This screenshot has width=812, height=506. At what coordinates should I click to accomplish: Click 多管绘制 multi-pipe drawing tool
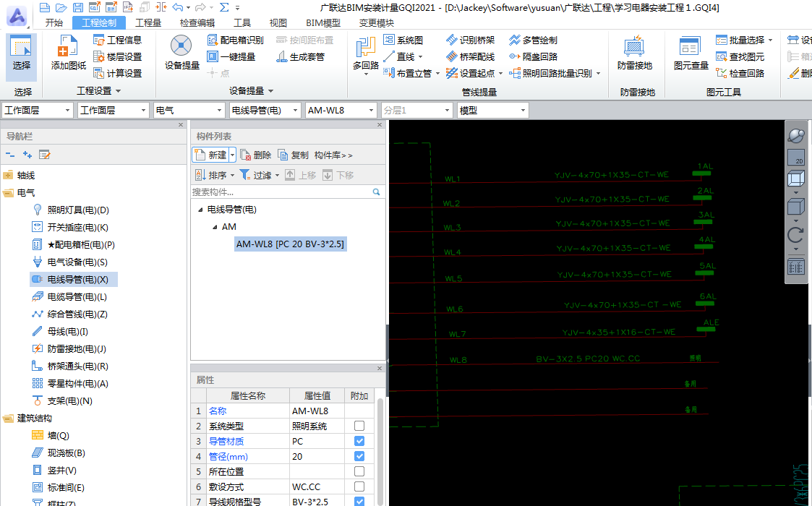(x=533, y=40)
